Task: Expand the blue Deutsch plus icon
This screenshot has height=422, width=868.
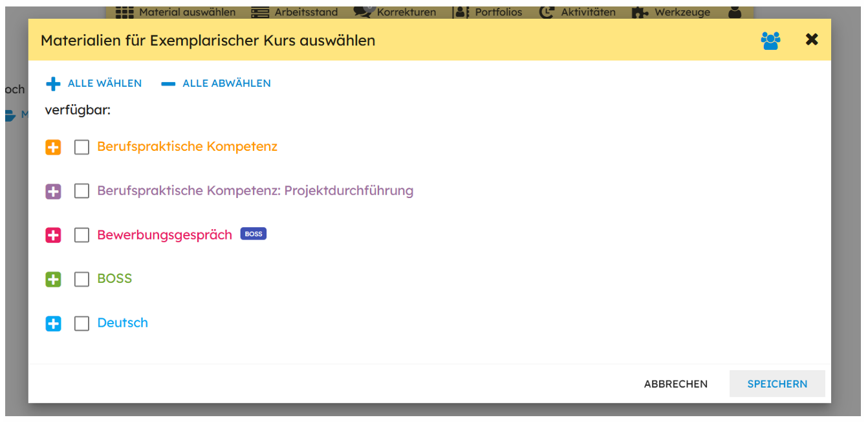Action: point(53,323)
